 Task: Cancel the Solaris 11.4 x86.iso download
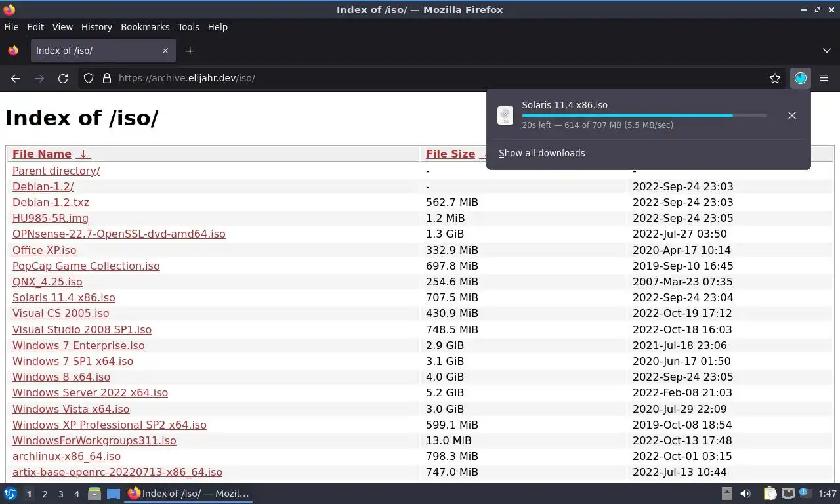792,115
